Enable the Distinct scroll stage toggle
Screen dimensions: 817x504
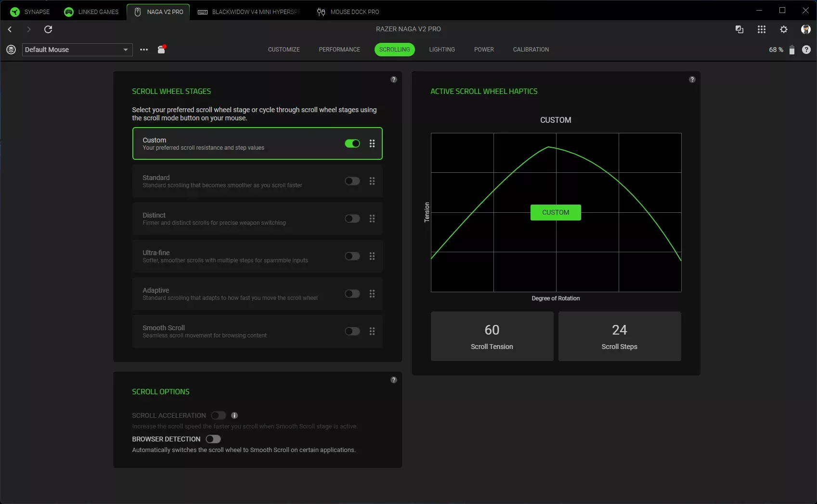pos(352,219)
